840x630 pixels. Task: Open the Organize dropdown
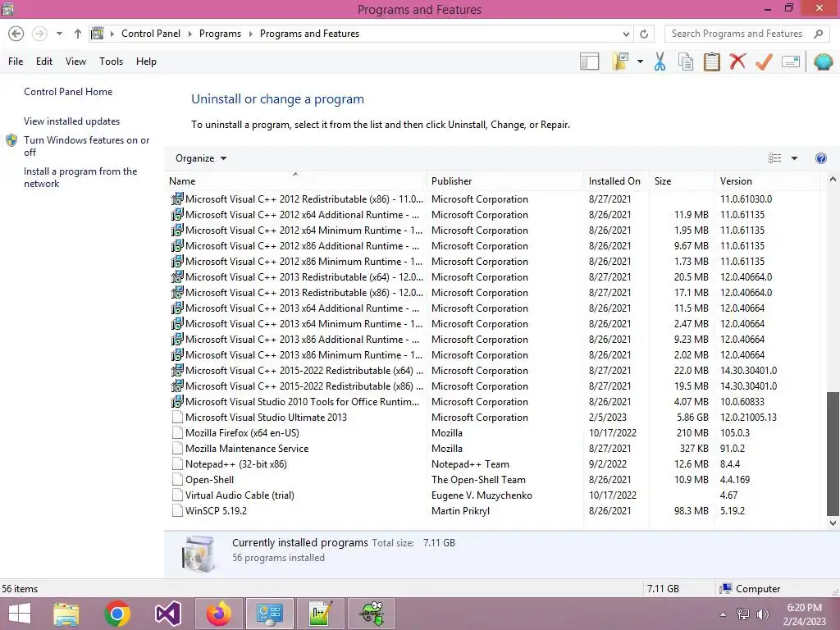pyautogui.click(x=201, y=158)
